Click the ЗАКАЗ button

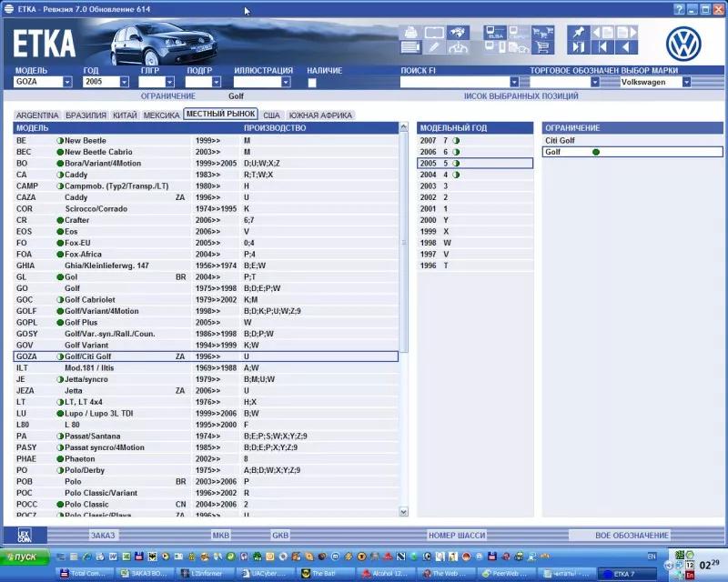pos(103,535)
